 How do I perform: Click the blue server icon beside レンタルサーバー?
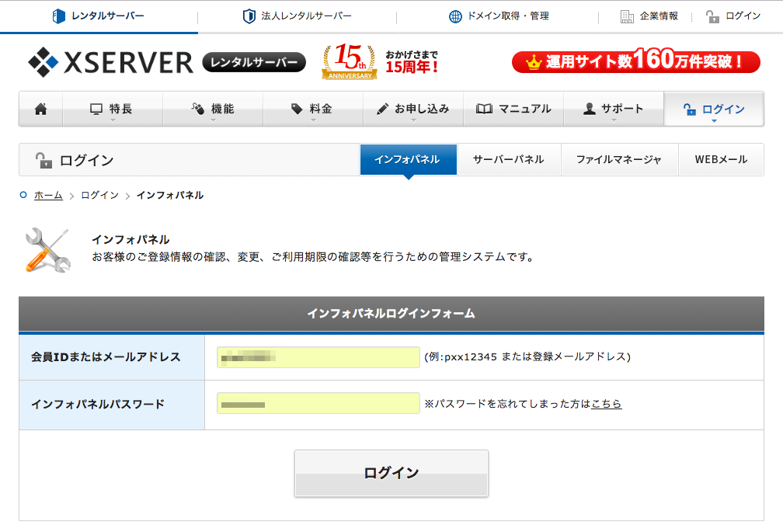[x=59, y=16]
